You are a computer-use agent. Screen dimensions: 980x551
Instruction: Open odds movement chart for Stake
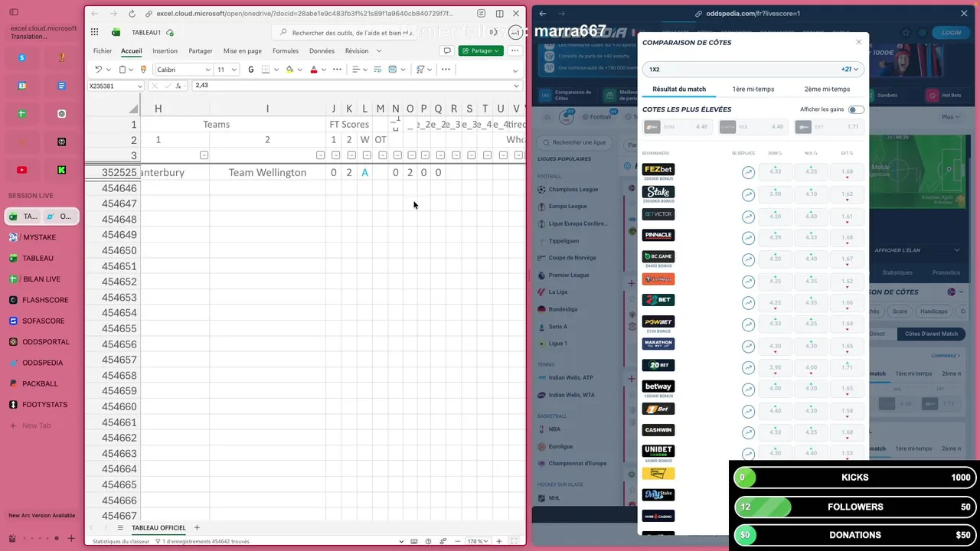point(748,195)
